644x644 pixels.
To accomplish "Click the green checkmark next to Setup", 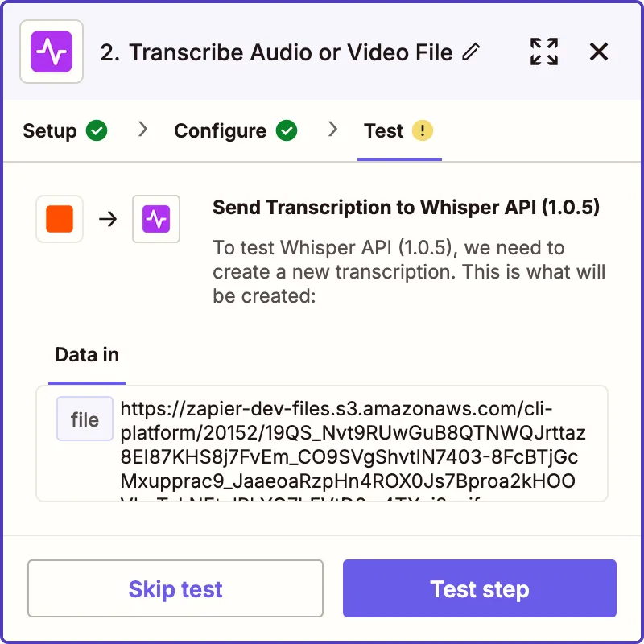I will click(97, 130).
